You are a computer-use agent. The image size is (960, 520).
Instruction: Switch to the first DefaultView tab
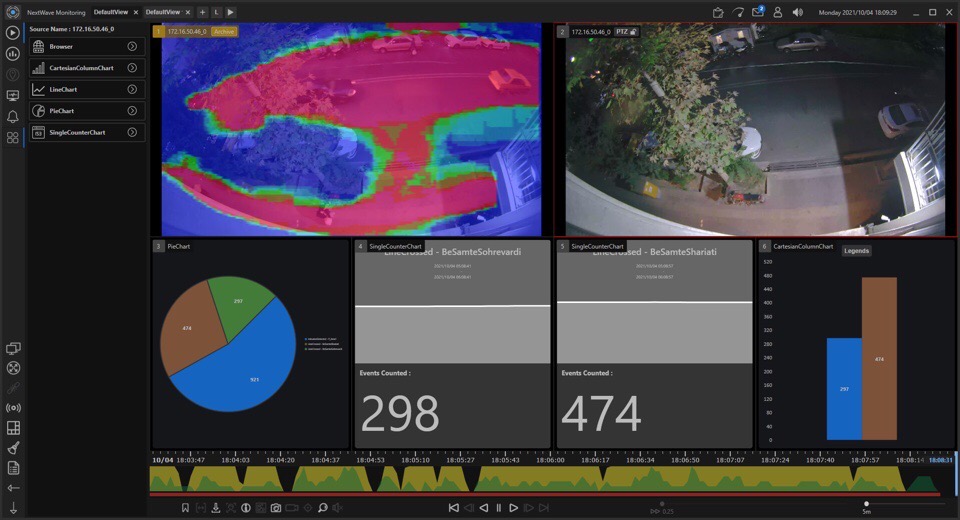coord(109,12)
